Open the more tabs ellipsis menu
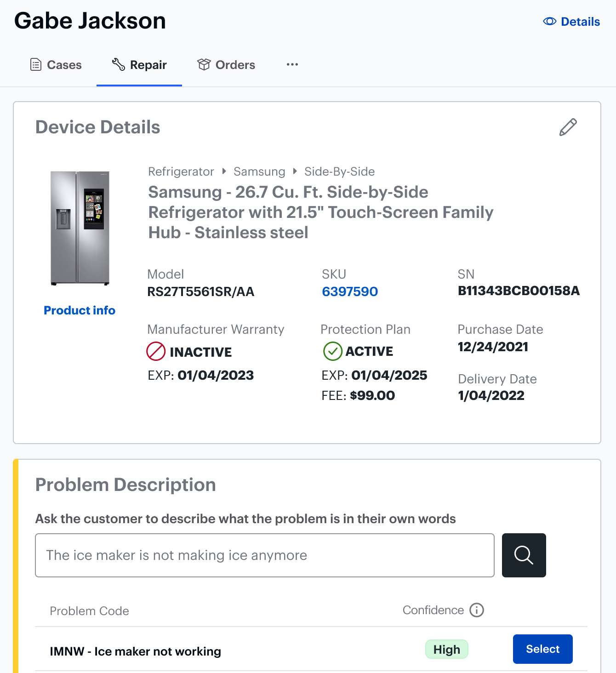616x673 pixels. coord(292,64)
